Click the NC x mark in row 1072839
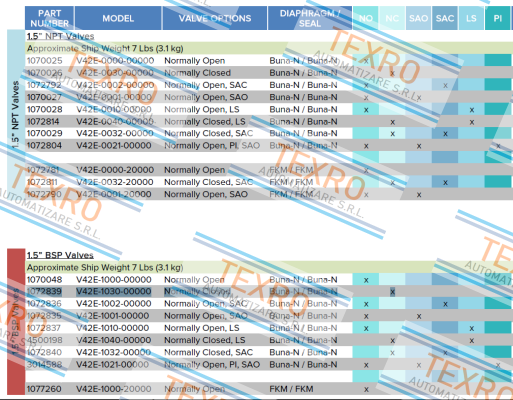 pos(392,292)
